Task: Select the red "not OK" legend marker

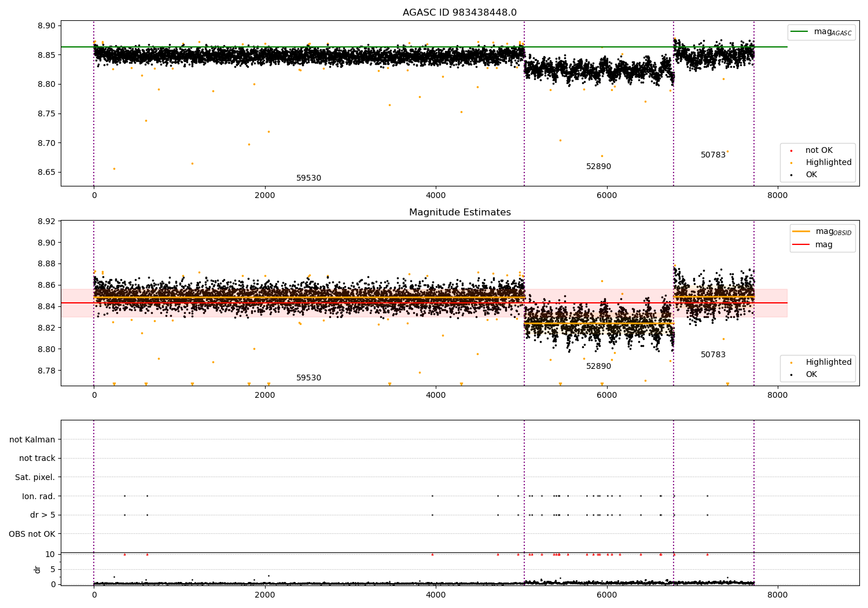Action: coord(791,151)
